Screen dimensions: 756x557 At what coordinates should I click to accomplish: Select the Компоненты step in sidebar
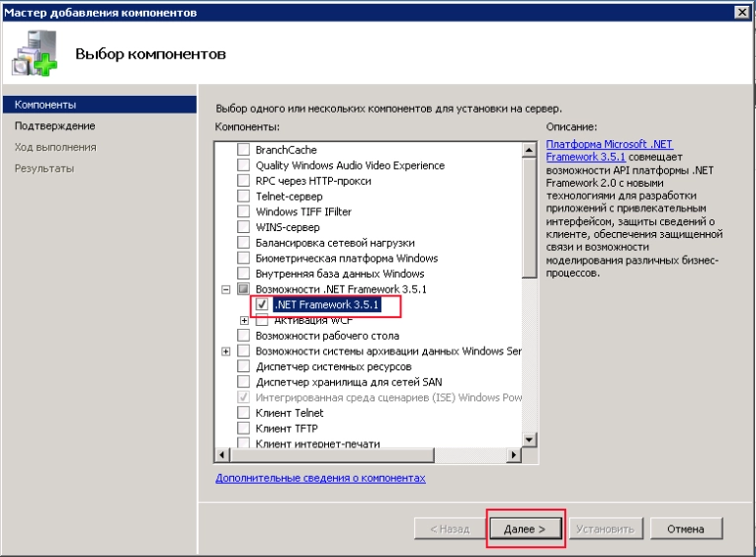coord(100,105)
